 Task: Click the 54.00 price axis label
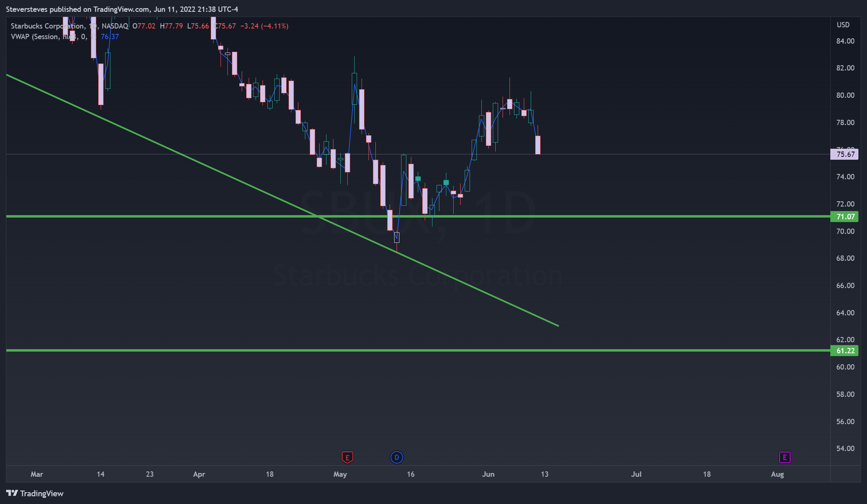[845, 449]
